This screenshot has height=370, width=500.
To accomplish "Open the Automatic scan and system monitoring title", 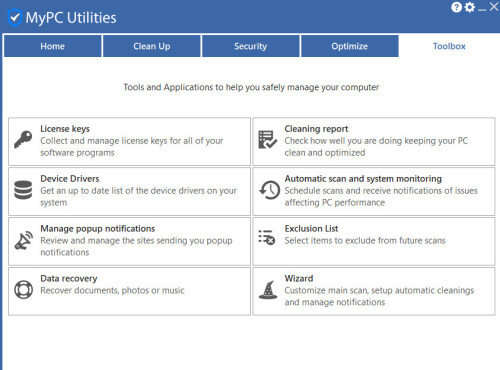I will coord(363,179).
